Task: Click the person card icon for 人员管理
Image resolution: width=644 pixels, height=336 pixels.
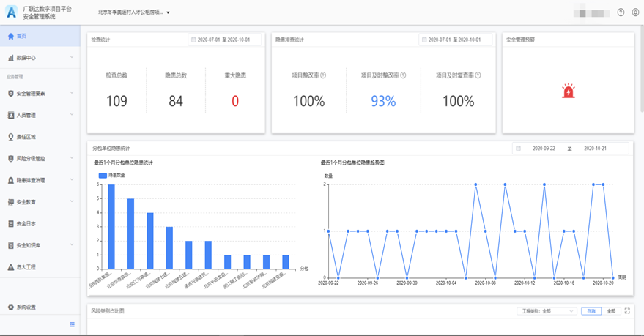Action: [11, 115]
